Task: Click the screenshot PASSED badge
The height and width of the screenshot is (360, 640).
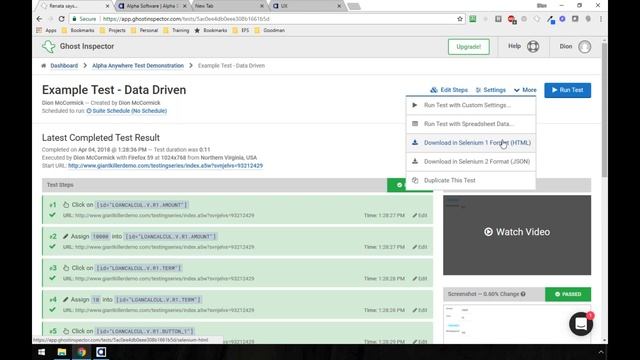Action: pyautogui.click(x=568, y=294)
